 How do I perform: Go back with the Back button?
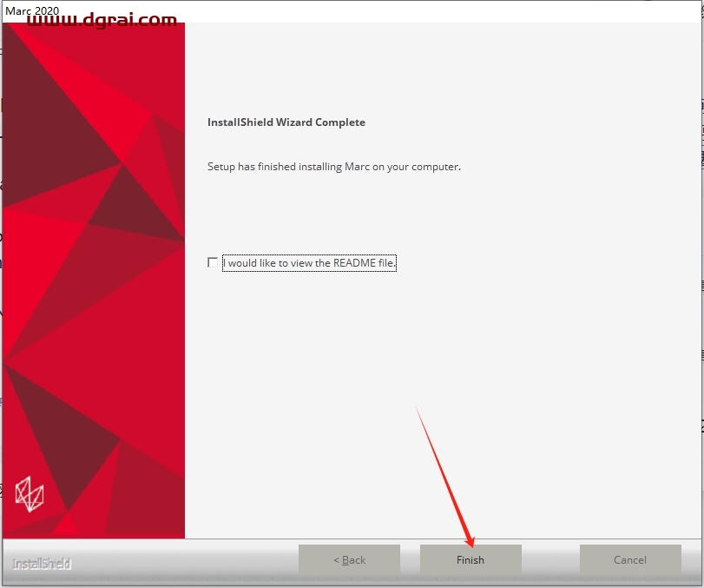tap(349, 559)
